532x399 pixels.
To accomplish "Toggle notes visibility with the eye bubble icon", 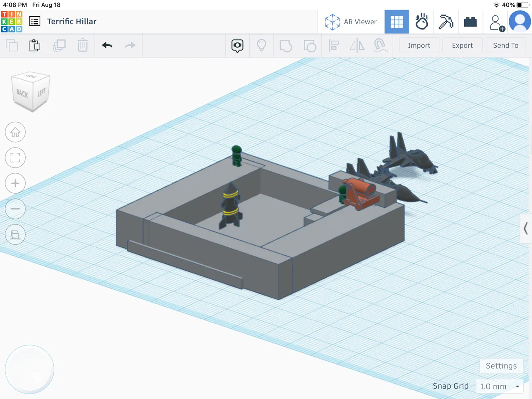I will click(237, 46).
